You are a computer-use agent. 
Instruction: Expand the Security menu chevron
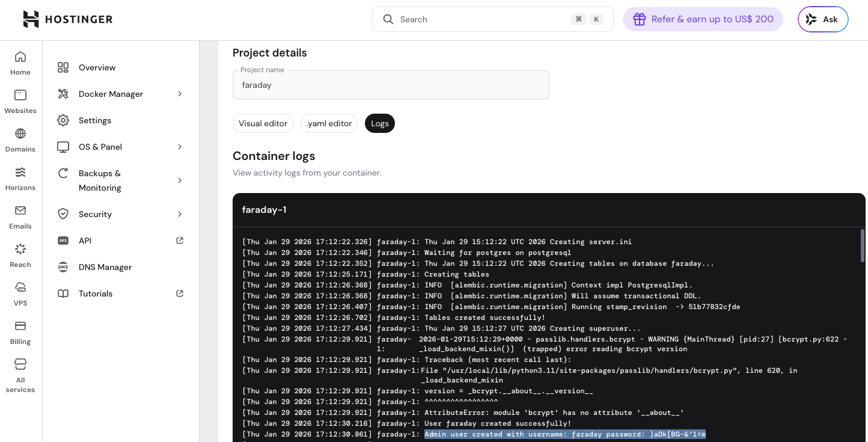180,214
